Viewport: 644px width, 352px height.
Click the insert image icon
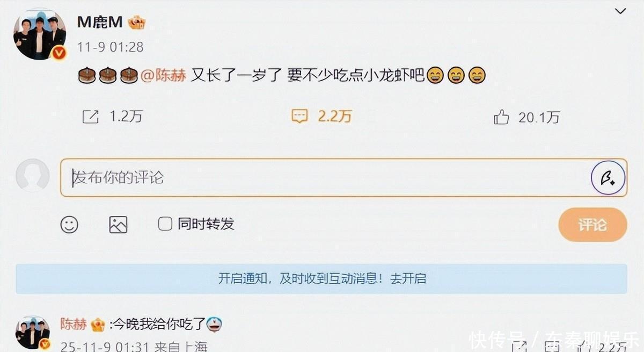[x=118, y=224]
